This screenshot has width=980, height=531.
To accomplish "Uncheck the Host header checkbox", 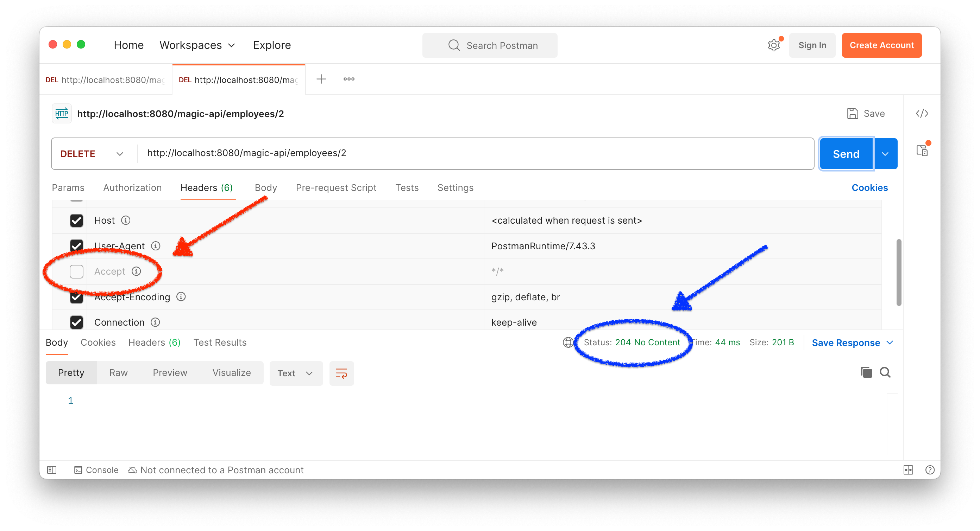I will point(76,220).
